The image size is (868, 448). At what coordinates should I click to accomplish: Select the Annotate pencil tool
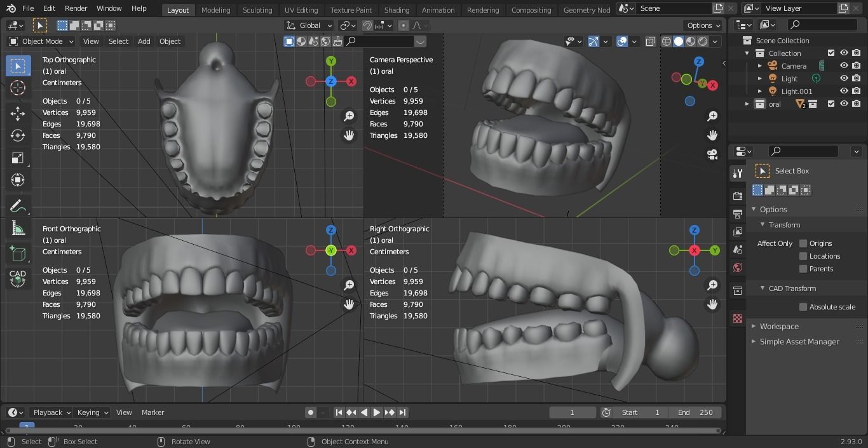pos(18,206)
